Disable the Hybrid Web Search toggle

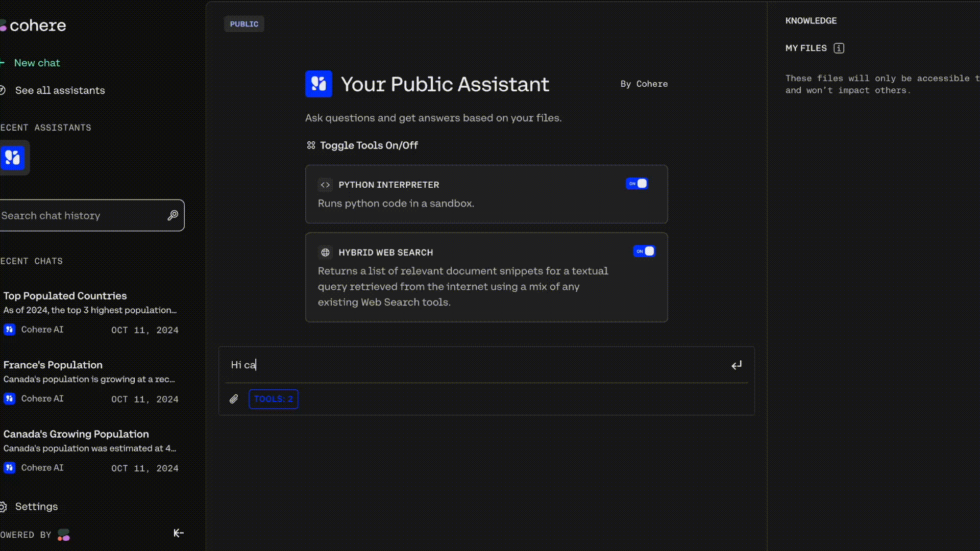[x=644, y=252]
